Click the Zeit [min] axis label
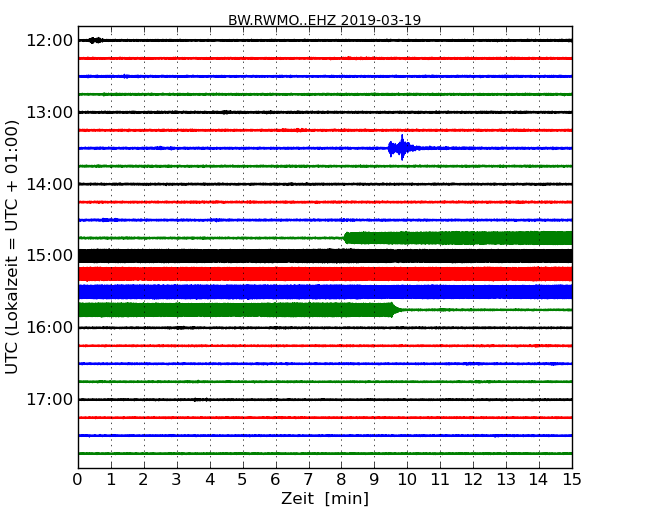 (325, 498)
